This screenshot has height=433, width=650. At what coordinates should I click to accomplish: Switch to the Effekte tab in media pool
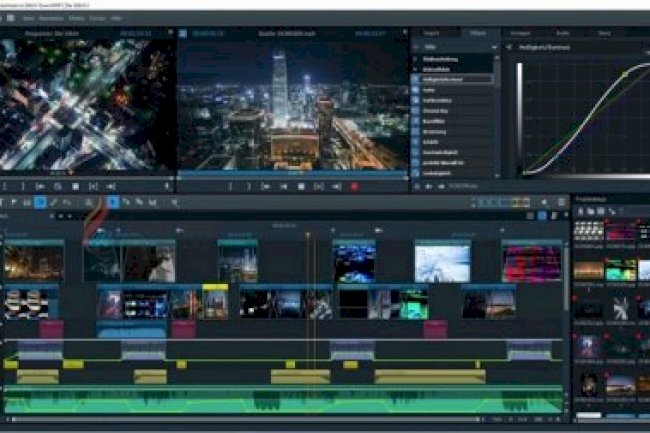tap(478, 33)
